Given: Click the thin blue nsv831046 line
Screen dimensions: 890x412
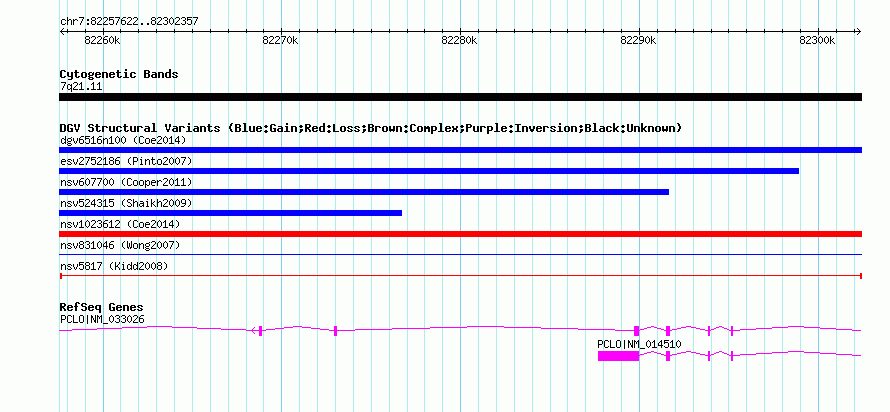Looking at the screenshot, I should pos(460,255).
